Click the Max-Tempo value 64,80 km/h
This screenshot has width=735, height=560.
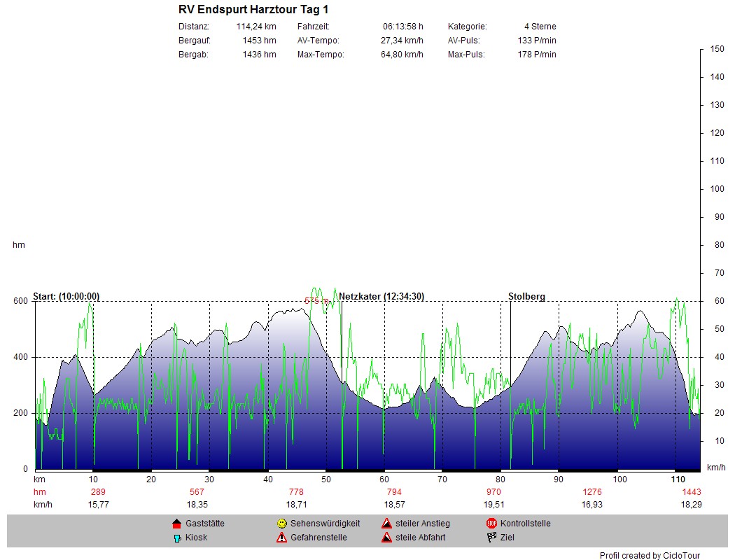point(402,55)
